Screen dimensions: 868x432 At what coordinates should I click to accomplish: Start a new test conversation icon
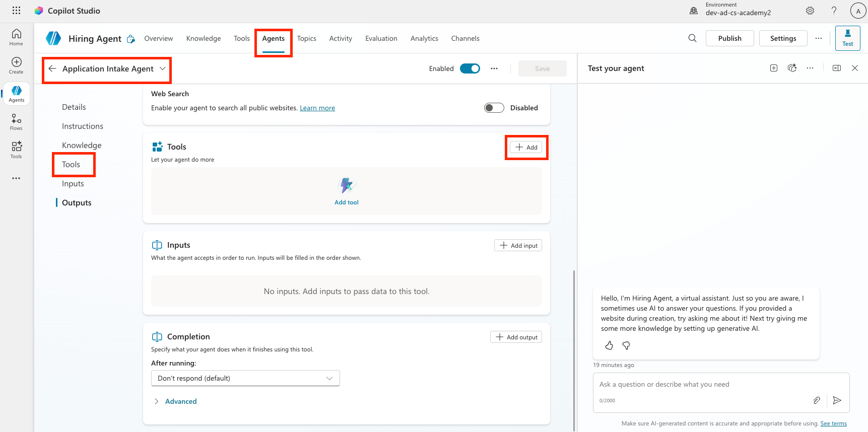pos(774,68)
